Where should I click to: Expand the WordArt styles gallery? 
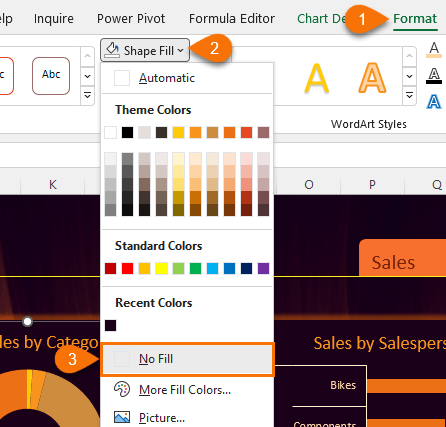409,96
